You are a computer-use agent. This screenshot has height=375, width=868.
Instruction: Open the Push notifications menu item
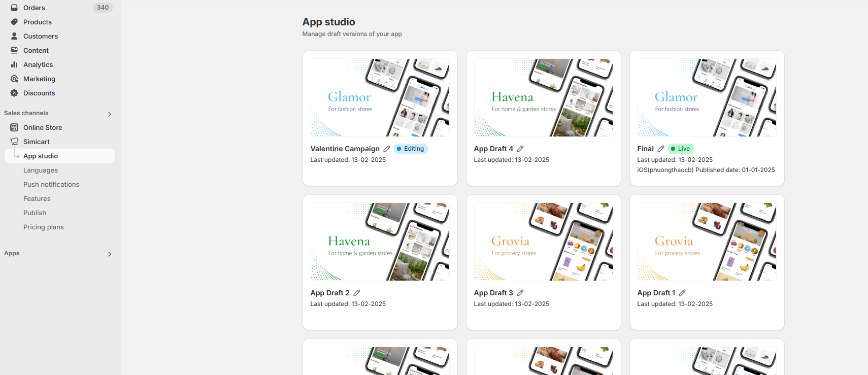pyautogui.click(x=51, y=184)
